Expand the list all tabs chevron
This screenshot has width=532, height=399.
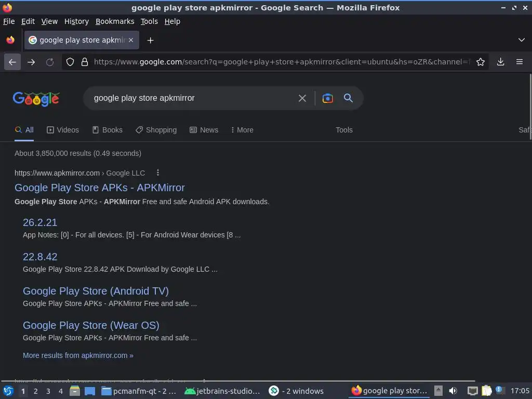point(522,40)
